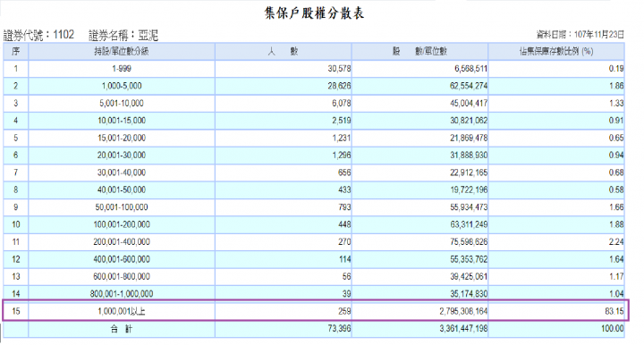Click share count 62,554,274
This screenshot has height=345, width=644.
coord(469,86)
